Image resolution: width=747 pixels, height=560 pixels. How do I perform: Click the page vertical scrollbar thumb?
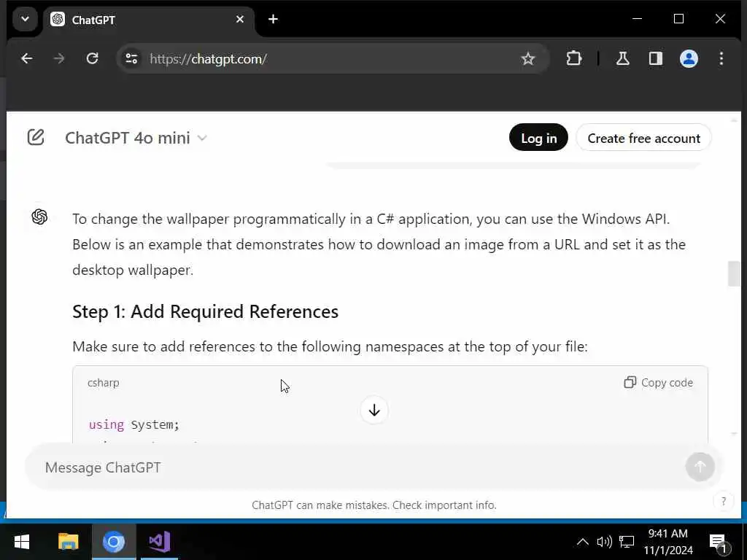click(x=734, y=274)
